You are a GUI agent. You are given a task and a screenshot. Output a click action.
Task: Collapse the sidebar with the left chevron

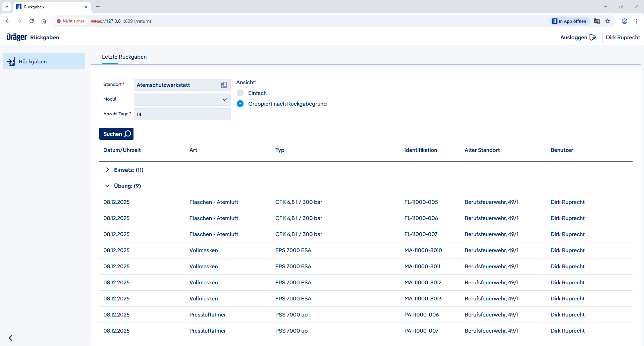click(11, 338)
